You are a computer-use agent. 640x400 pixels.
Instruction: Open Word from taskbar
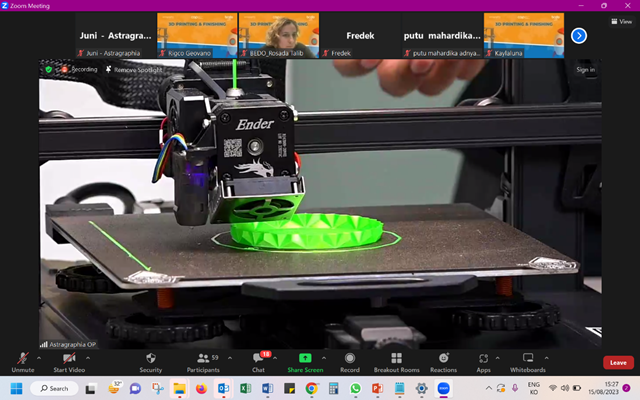(x=267, y=388)
